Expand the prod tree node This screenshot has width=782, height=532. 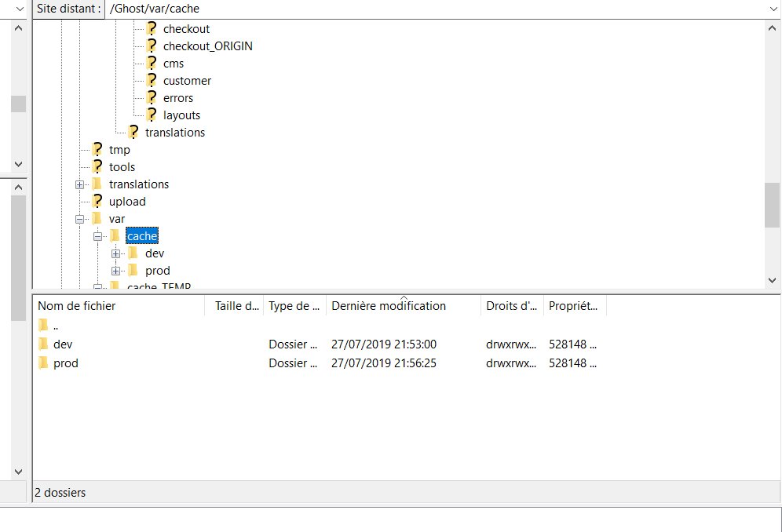click(115, 271)
